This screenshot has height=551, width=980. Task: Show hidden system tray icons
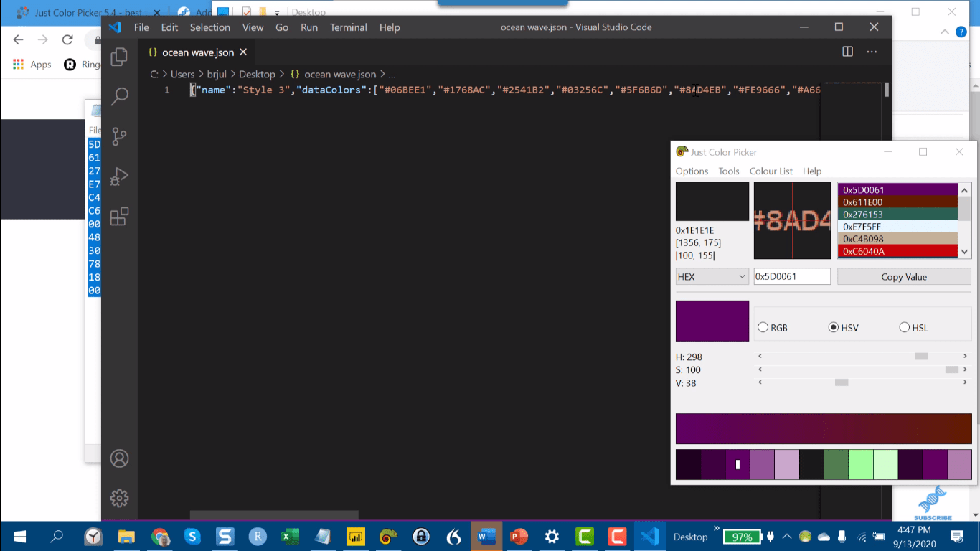787,537
